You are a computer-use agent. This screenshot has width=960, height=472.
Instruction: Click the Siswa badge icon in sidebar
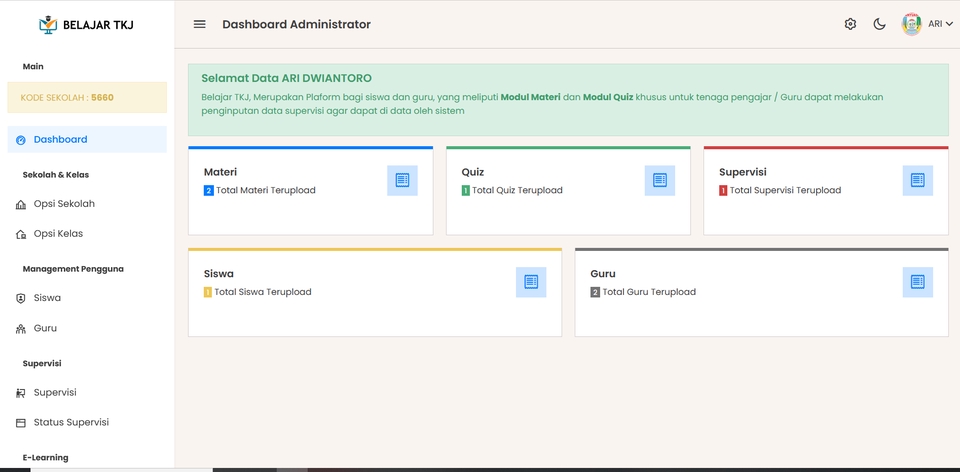coord(21,298)
